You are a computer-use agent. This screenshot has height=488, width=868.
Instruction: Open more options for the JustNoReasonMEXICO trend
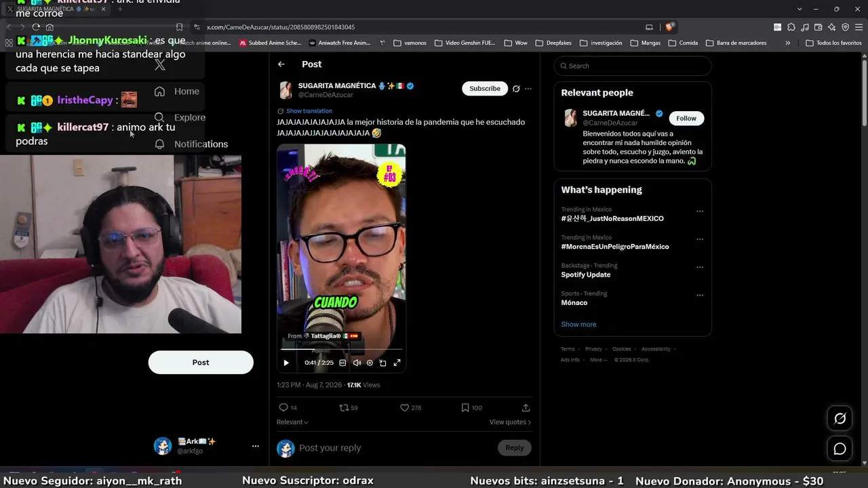click(x=700, y=211)
